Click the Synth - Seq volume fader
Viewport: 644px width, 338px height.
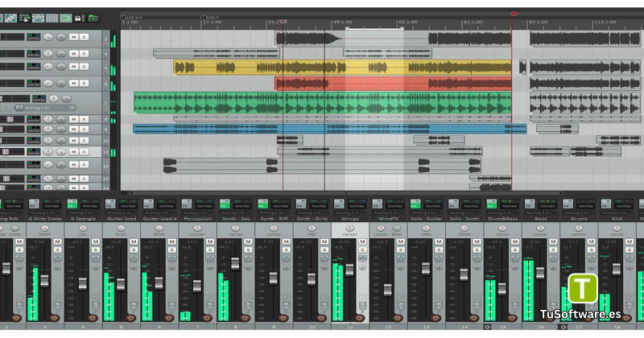click(235, 264)
